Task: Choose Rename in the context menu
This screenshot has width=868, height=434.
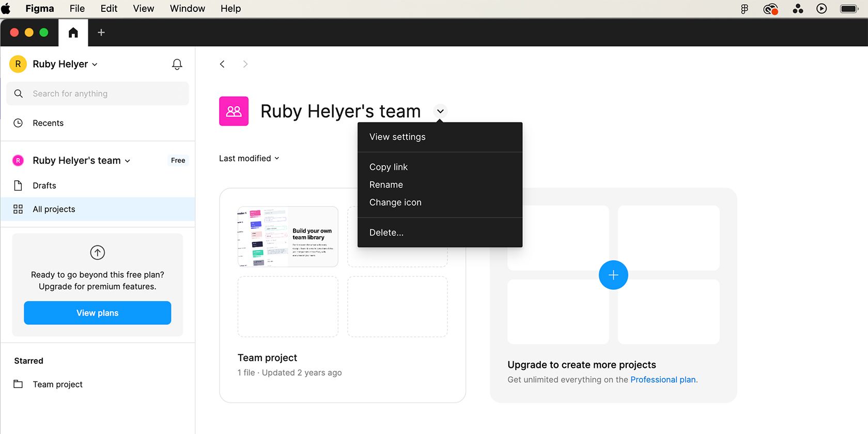Action: [x=386, y=185]
